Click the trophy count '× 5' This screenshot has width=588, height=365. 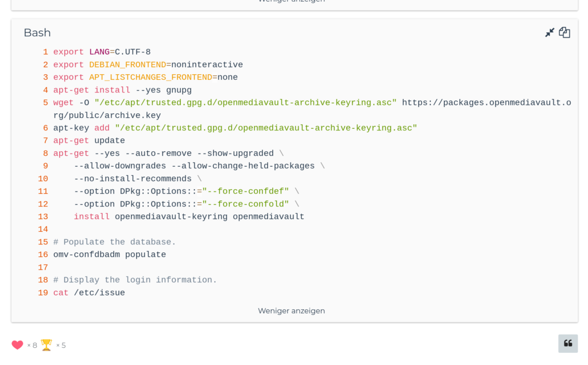click(61, 345)
